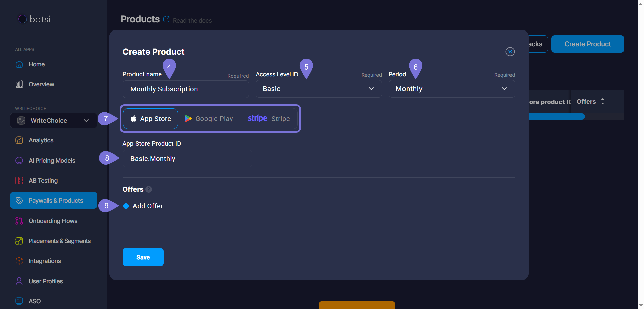Image resolution: width=644 pixels, height=309 pixels.
Task: Click the App Store Product ID field
Action: [187, 159]
